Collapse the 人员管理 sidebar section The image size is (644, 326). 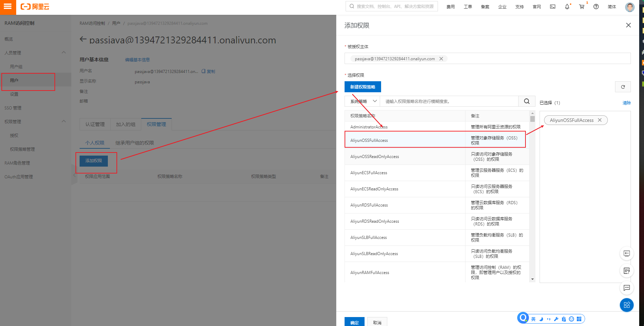tap(63, 53)
